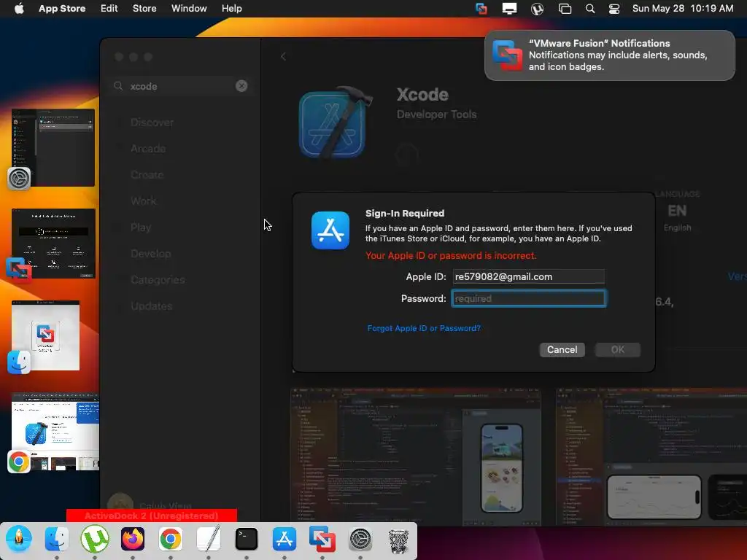The height and width of the screenshot is (560, 747).
Task: Open the System Settings window thumbnail
Action: (53, 147)
